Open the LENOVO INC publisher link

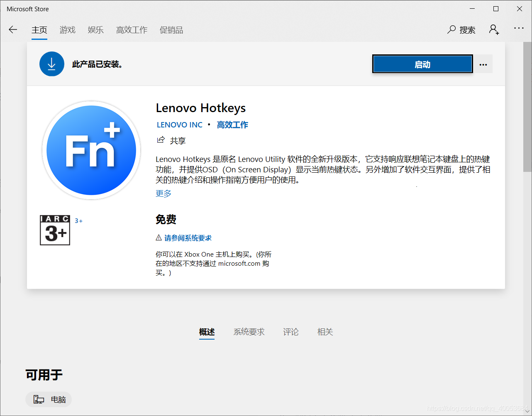click(x=179, y=125)
